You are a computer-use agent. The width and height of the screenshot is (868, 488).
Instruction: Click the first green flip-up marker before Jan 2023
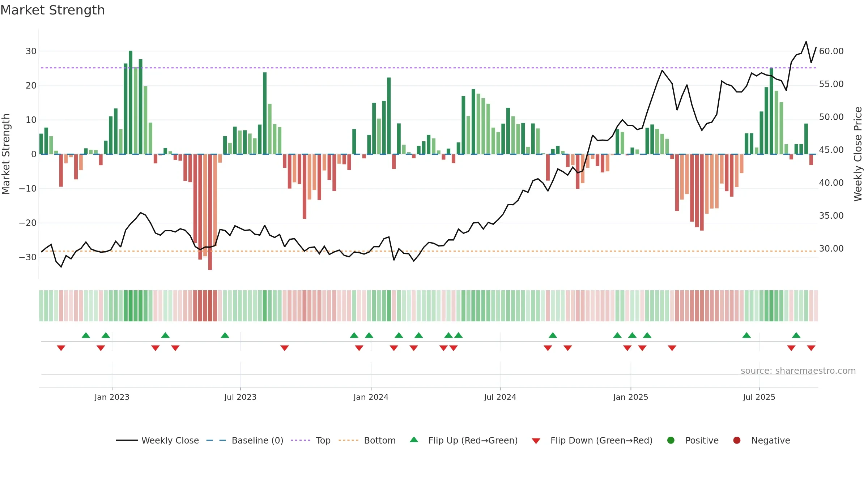[86, 335]
